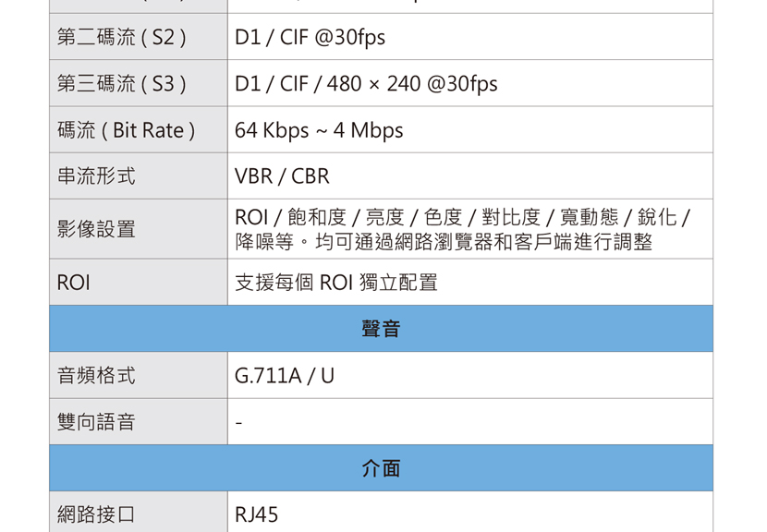Click the 介面 section header

381,468
